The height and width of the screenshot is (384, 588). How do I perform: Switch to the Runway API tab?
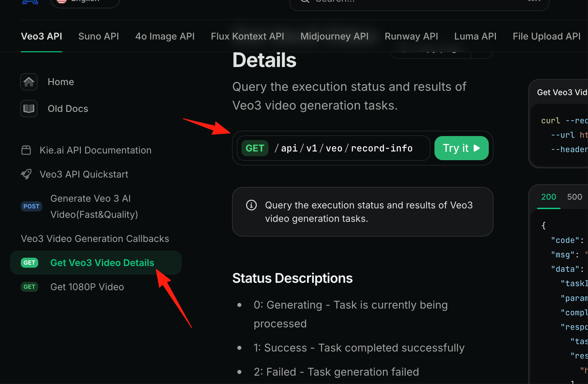click(x=411, y=36)
